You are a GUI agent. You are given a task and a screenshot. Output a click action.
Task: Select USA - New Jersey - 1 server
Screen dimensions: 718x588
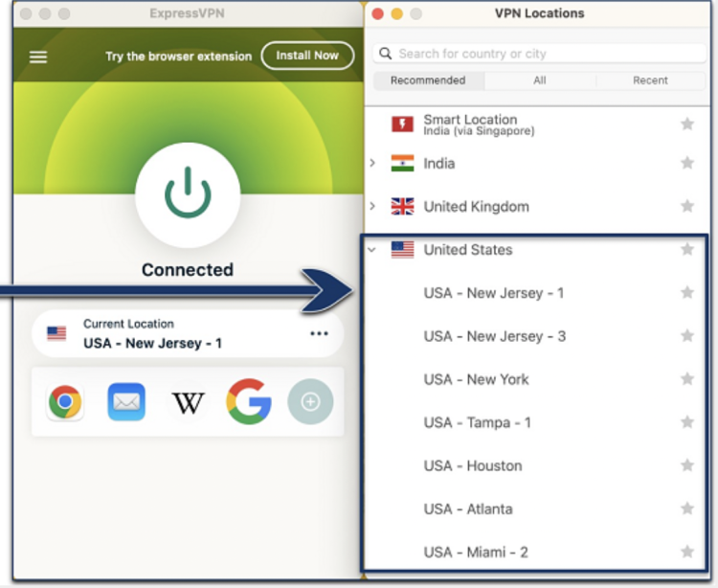(x=494, y=293)
